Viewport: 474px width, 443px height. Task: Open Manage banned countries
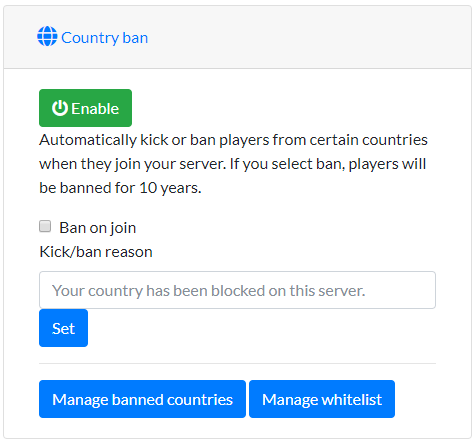click(x=142, y=399)
